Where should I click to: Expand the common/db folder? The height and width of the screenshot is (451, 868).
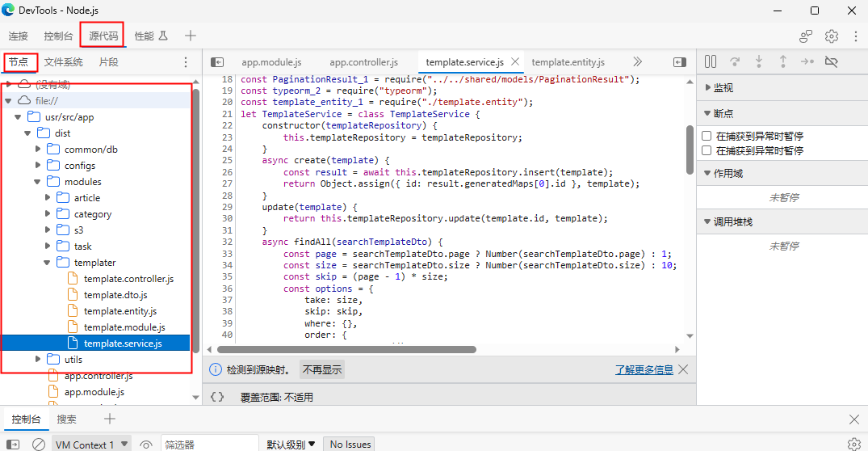pos(38,149)
